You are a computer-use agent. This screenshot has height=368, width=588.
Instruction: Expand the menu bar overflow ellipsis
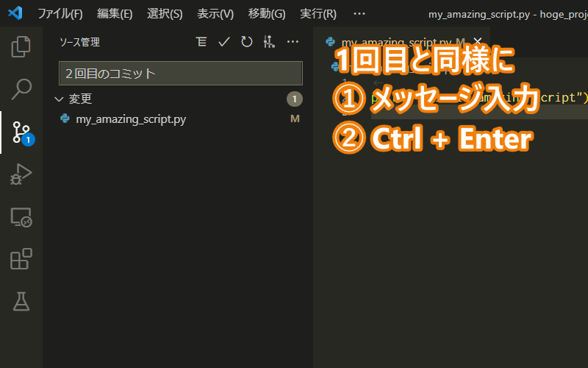pyautogui.click(x=359, y=14)
